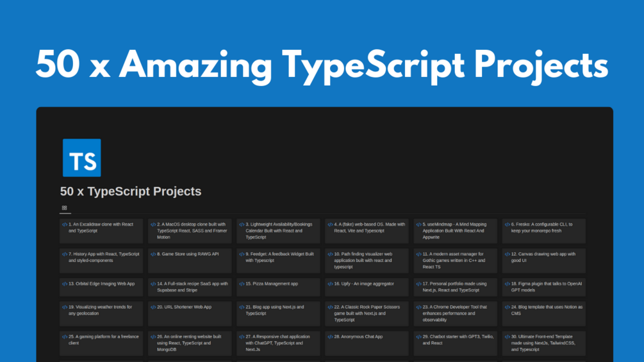This screenshot has height=362, width=644.
Task: Open card 11 modern asset manager for Gothic games
Action: point(455,261)
